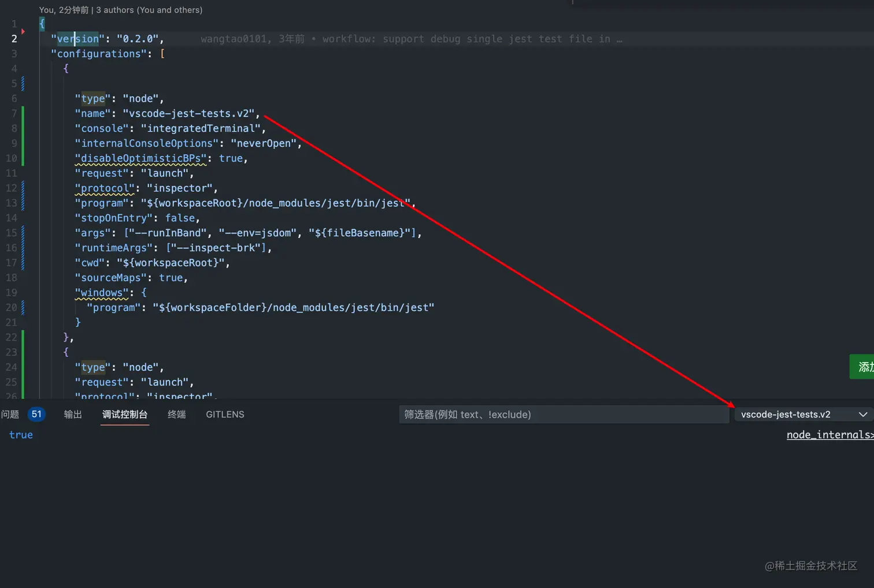Screen dimensions: 874x588
Task: Click the "--inspect-brk" value
Action: [x=216, y=248]
